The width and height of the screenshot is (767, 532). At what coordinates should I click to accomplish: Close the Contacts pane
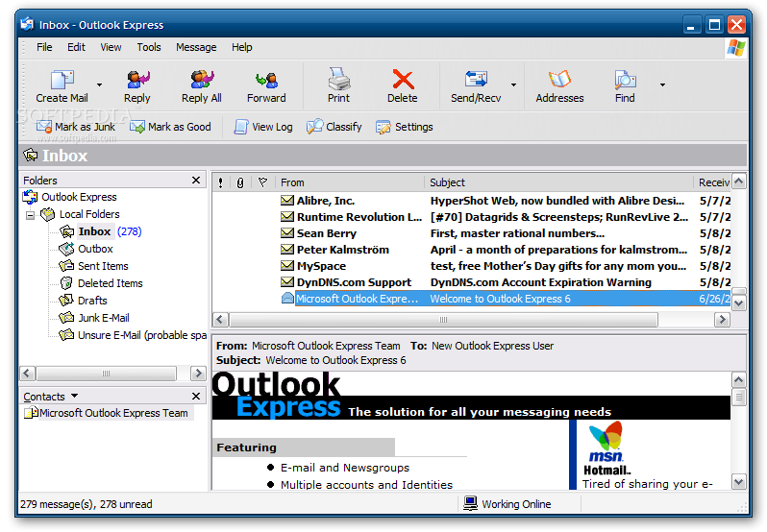point(196,397)
